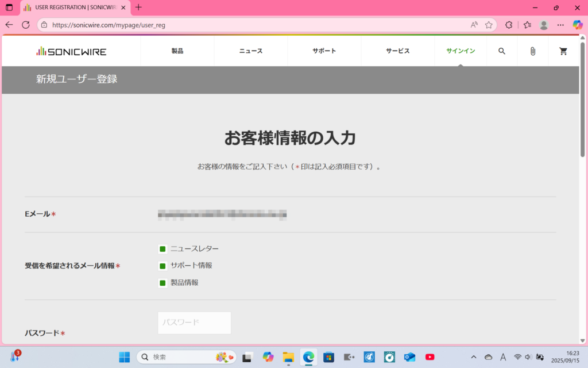Click the read aloud icon in address bar

coord(474,25)
